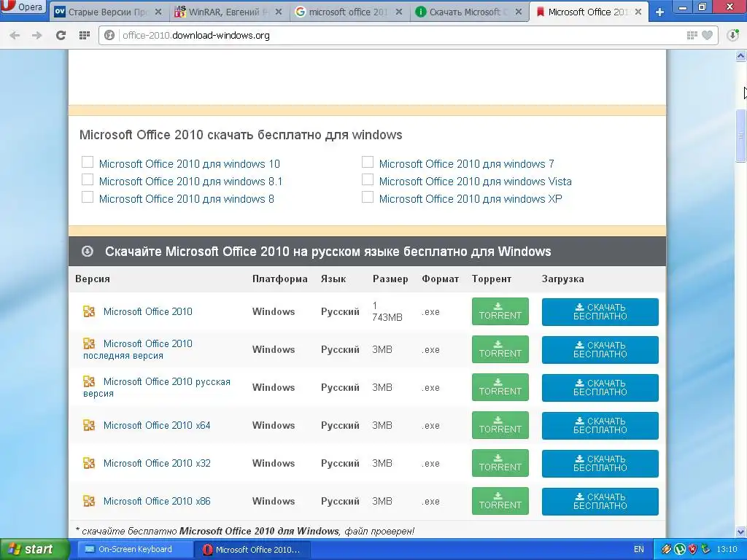
Task: Click the red shield tray icon
Action: pos(692,549)
